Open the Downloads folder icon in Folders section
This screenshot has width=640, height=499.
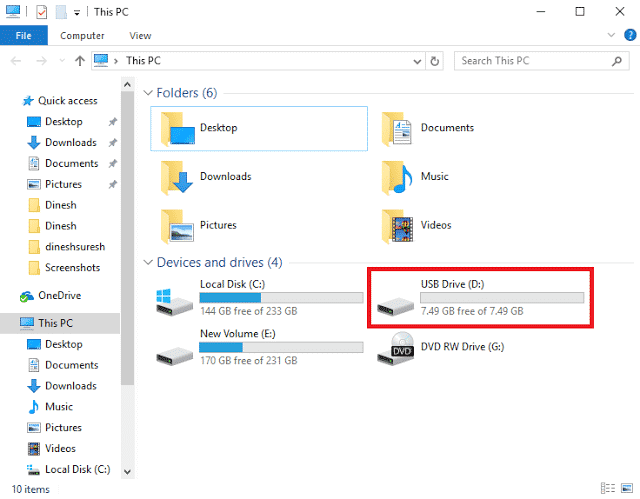coord(176,177)
